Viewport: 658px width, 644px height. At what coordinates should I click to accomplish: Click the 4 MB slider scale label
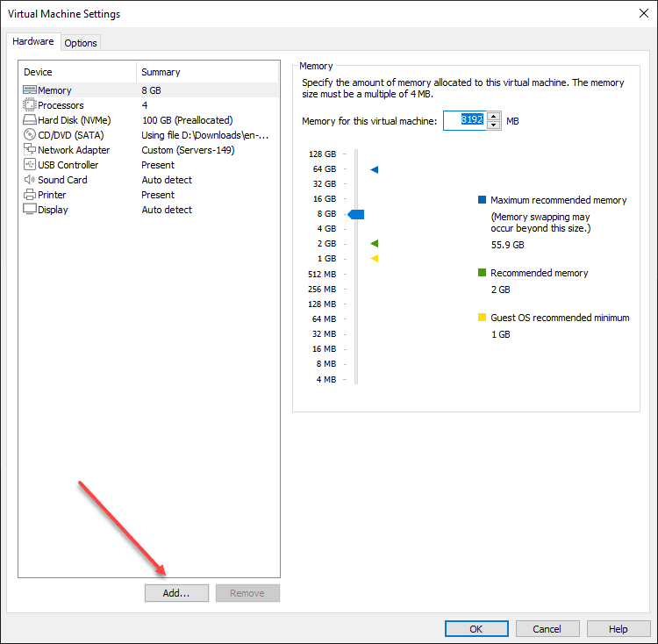tap(326, 379)
